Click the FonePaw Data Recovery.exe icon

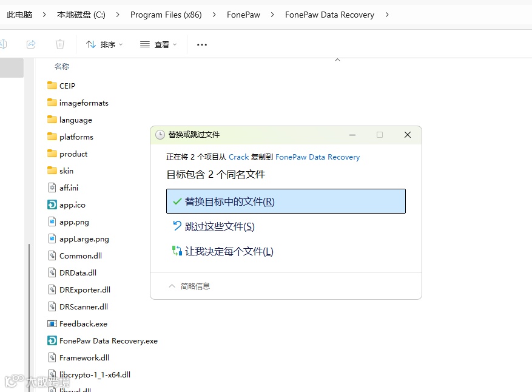(x=52, y=340)
